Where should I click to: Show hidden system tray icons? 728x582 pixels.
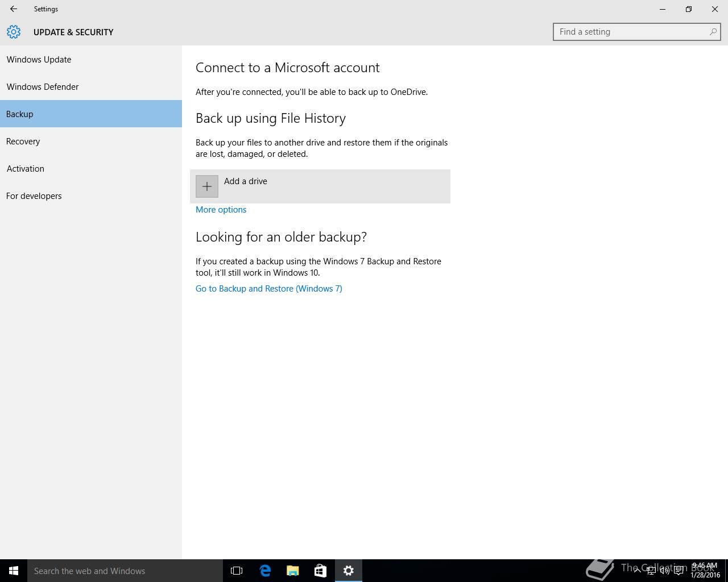(637, 571)
